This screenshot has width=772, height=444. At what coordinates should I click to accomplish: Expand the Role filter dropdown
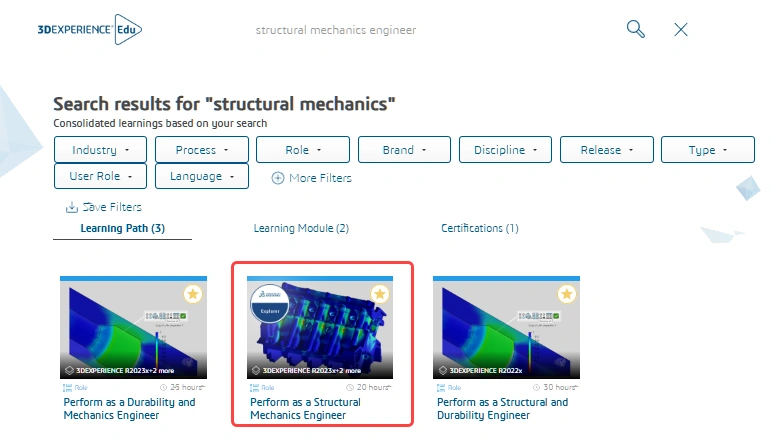click(302, 150)
